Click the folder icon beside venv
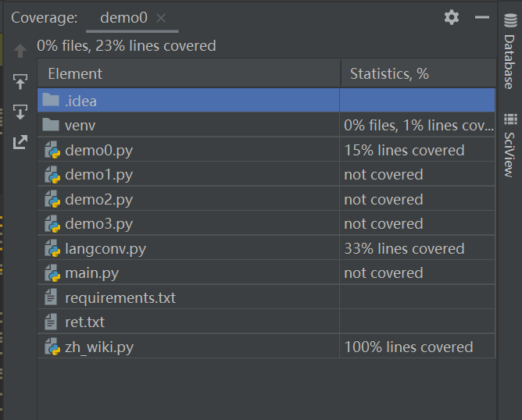Viewport: 522px width, 420px height. click(51, 125)
